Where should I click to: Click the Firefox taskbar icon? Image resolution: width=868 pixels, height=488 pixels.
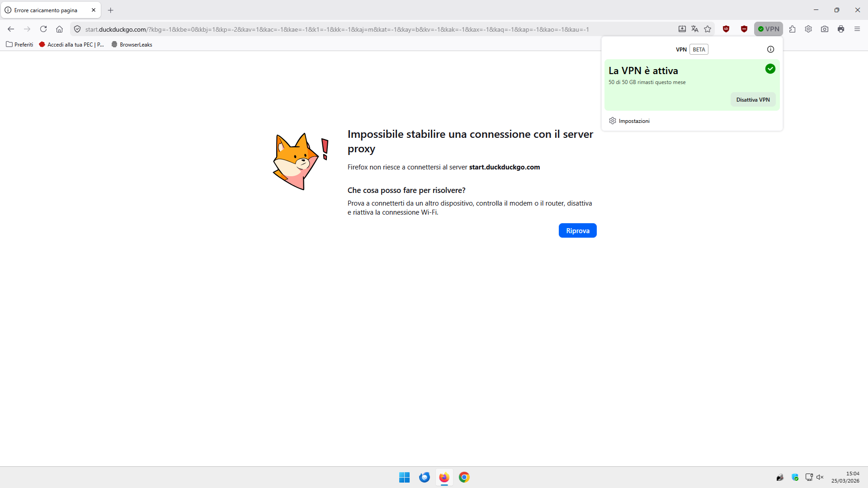(x=444, y=477)
